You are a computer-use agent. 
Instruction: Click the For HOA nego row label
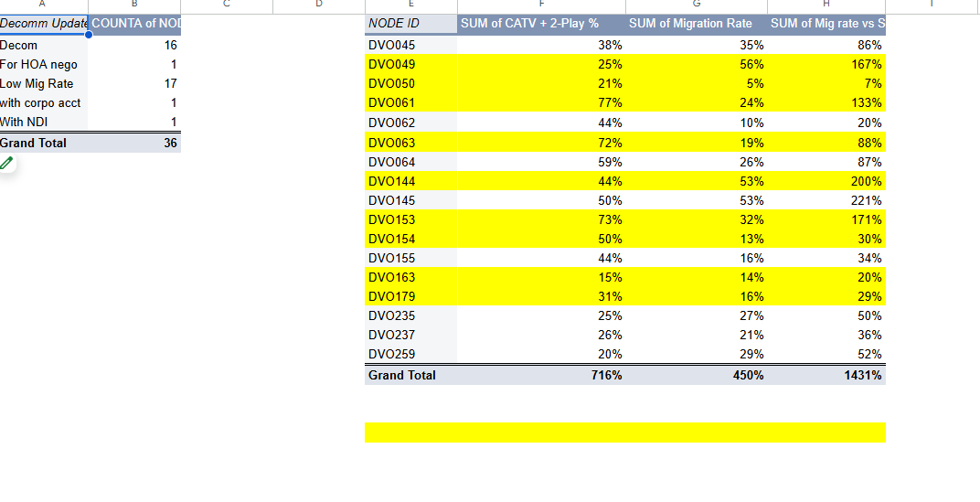pos(38,64)
